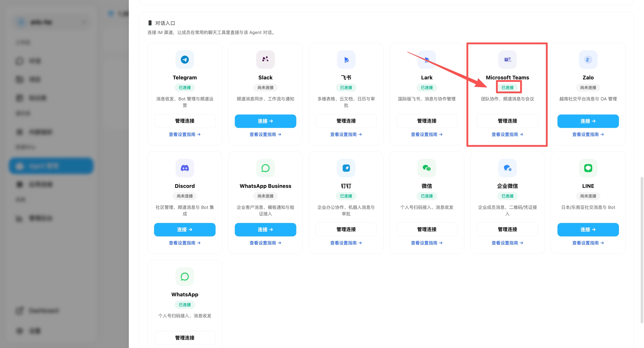Connect Slack with the 连接 button

(x=265, y=121)
